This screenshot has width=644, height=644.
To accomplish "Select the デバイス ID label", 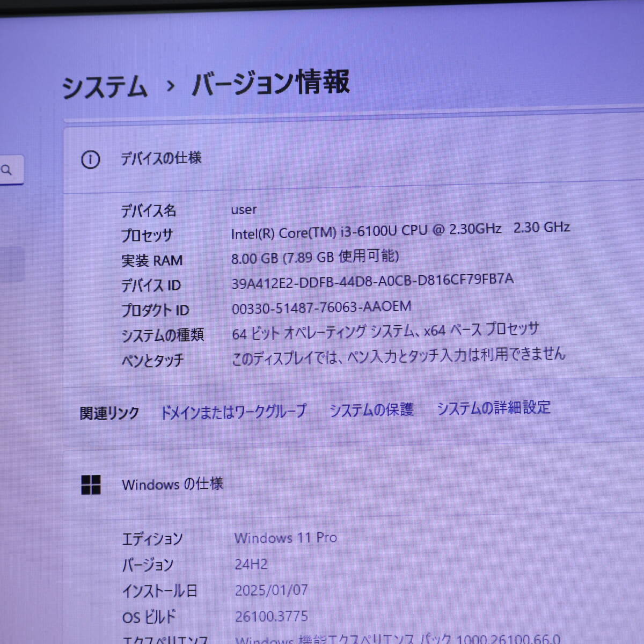I will pos(151,286).
